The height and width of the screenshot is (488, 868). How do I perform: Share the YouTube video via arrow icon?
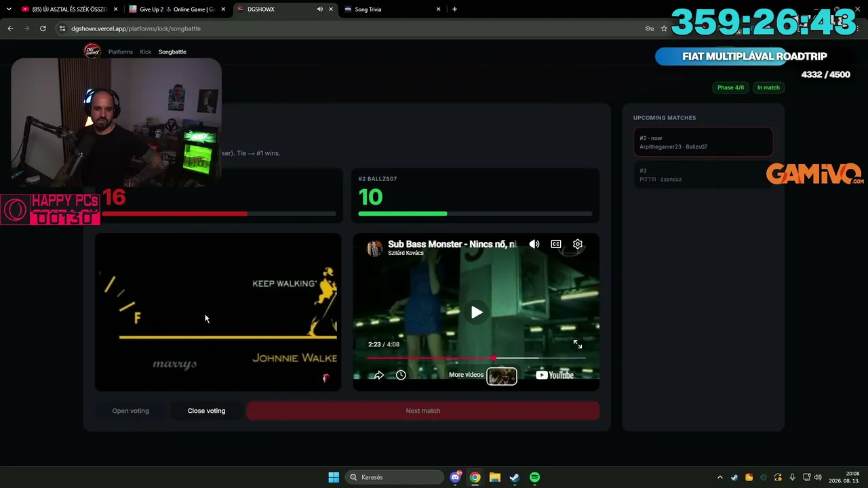click(x=379, y=375)
